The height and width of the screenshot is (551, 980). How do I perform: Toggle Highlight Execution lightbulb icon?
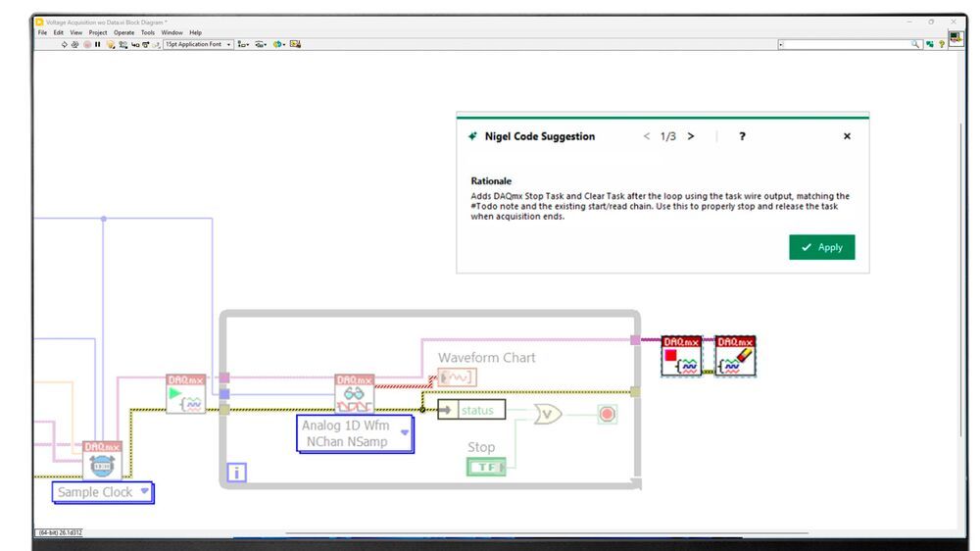coord(111,44)
